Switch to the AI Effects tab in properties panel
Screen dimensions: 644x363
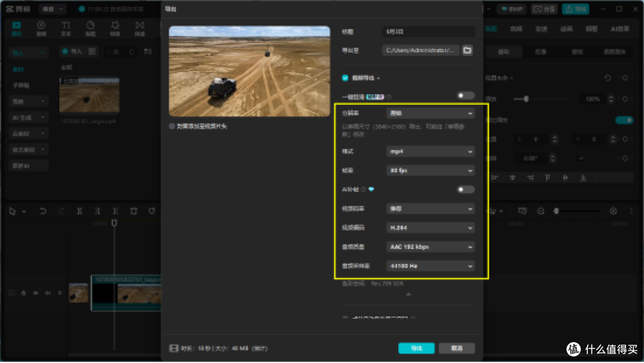pyautogui.click(x=620, y=29)
